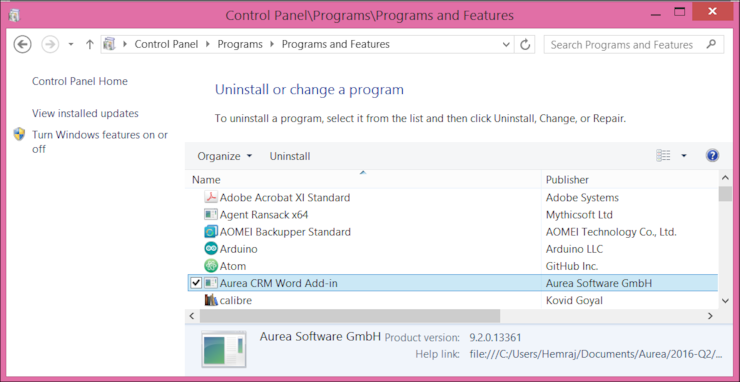Select the calibre entry name
The image size is (740, 382).
(235, 300)
